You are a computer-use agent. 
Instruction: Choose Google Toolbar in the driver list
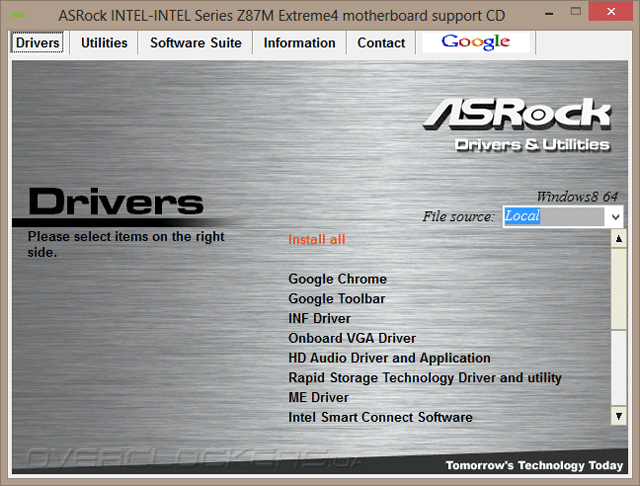pos(336,299)
